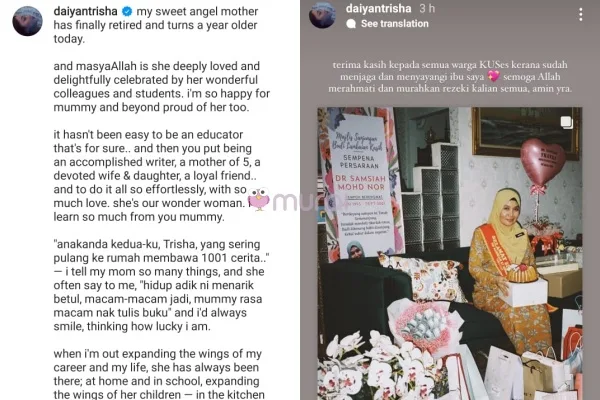
Task: Tap the Malay thank-you caption text
Action: tap(450, 77)
